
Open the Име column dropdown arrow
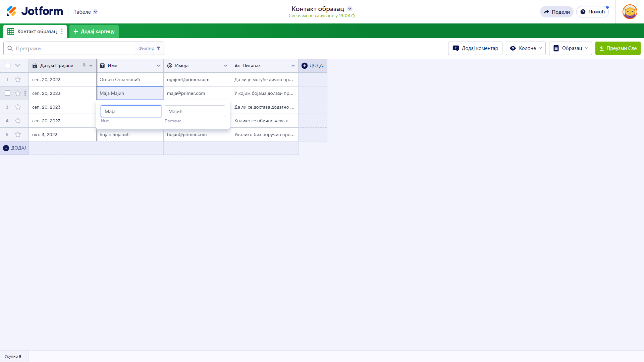pyautogui.click(x=158, y=66)
